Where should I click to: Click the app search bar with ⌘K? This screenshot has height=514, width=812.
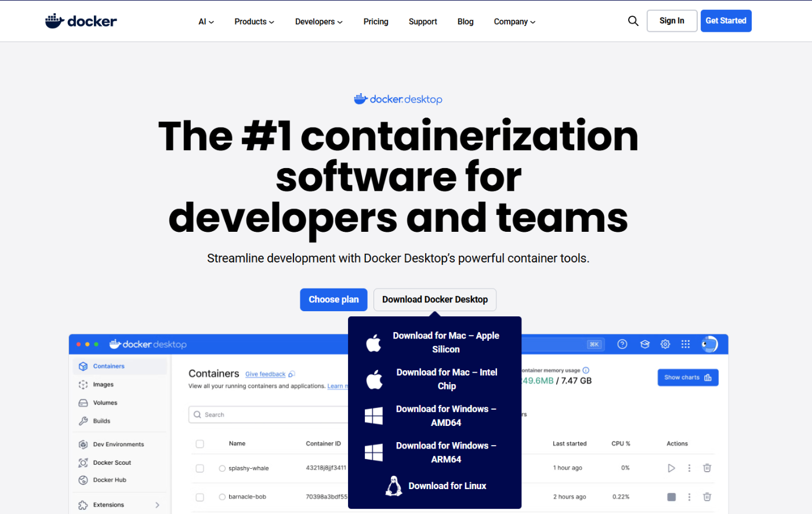[563, 344]
